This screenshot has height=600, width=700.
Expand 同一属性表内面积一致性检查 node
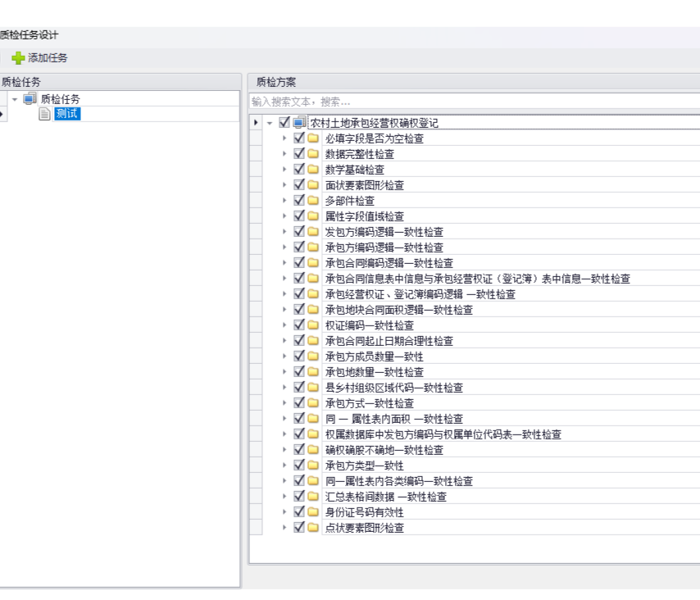pos(284,418)
